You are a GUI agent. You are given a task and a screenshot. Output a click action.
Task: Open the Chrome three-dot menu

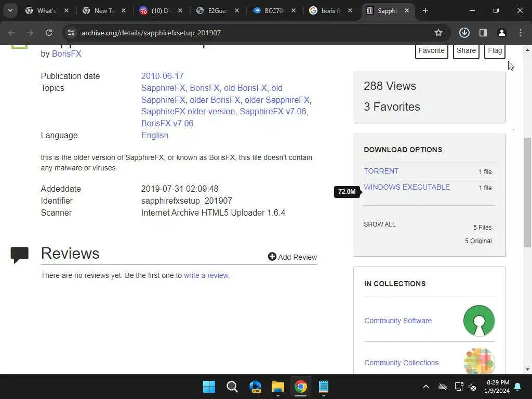click(x=521, y=33)
